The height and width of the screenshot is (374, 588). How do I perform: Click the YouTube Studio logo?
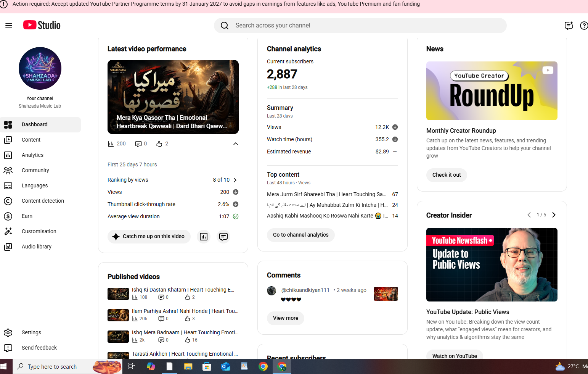[x=42, y=25]
